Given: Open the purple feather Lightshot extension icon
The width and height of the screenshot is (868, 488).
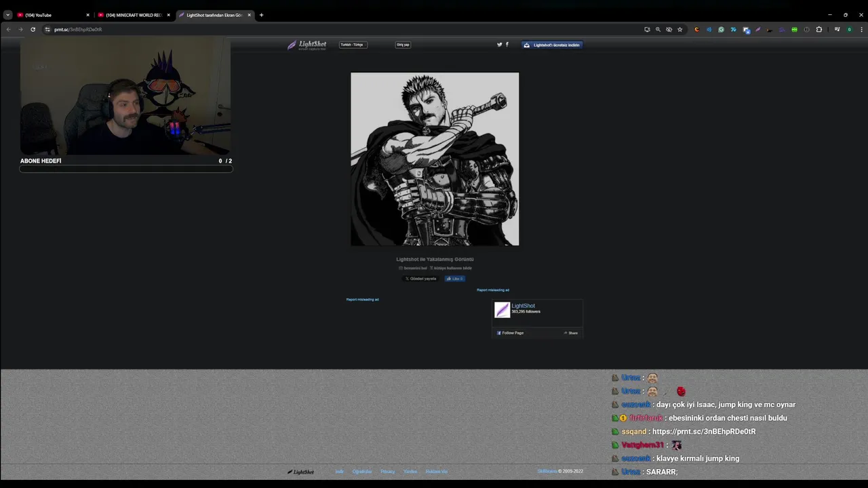Looking at the screenshot, I should (758, 29).
